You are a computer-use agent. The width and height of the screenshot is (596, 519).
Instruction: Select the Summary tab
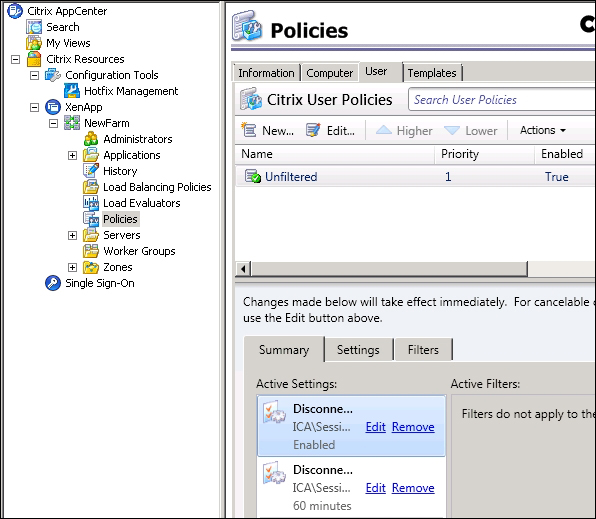[x=284, y=349]
